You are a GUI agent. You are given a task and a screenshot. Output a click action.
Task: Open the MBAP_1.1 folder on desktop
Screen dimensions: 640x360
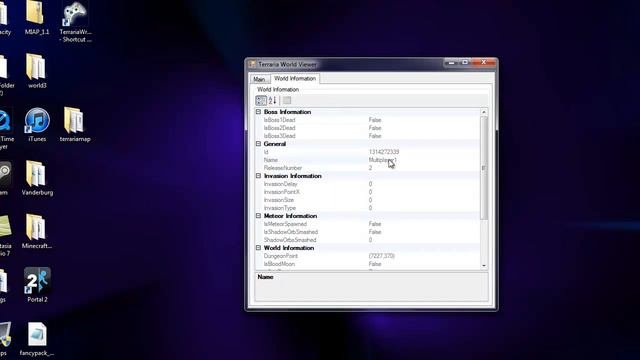36,18
